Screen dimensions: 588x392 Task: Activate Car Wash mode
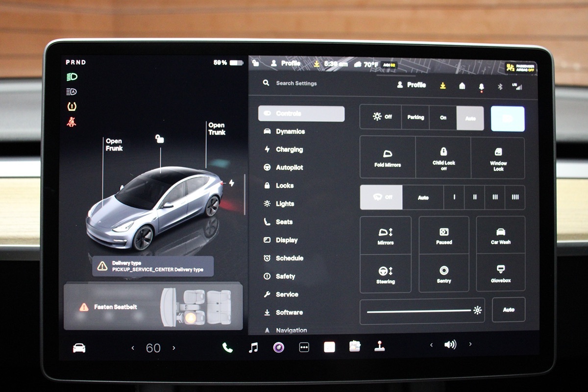[x=500, y=235]
